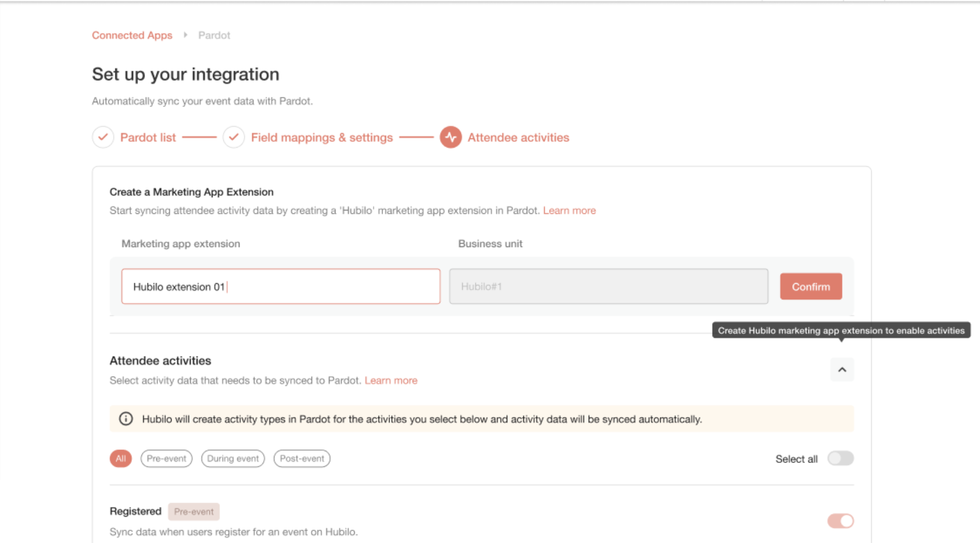Open the Business unit Hubilo#1 field
980x543 pixels.
(x=609, y=286)
